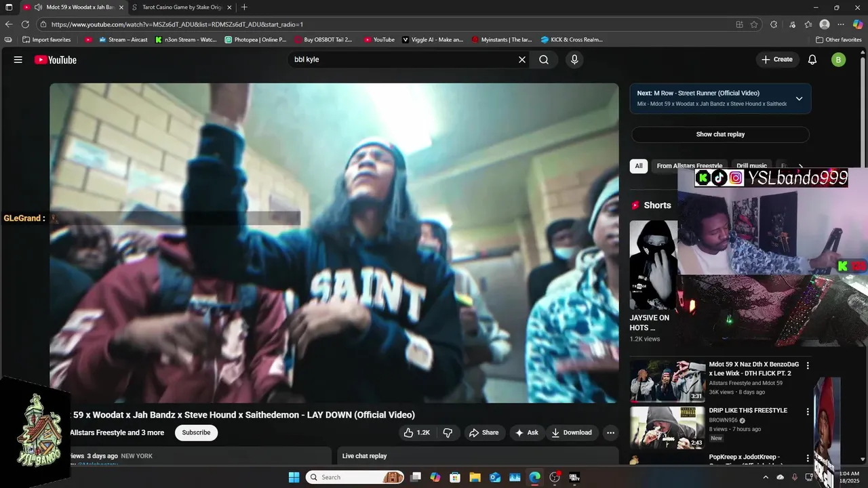Open the Mdot 59 X Naz Dth thumbnail

tap(667, 380)
